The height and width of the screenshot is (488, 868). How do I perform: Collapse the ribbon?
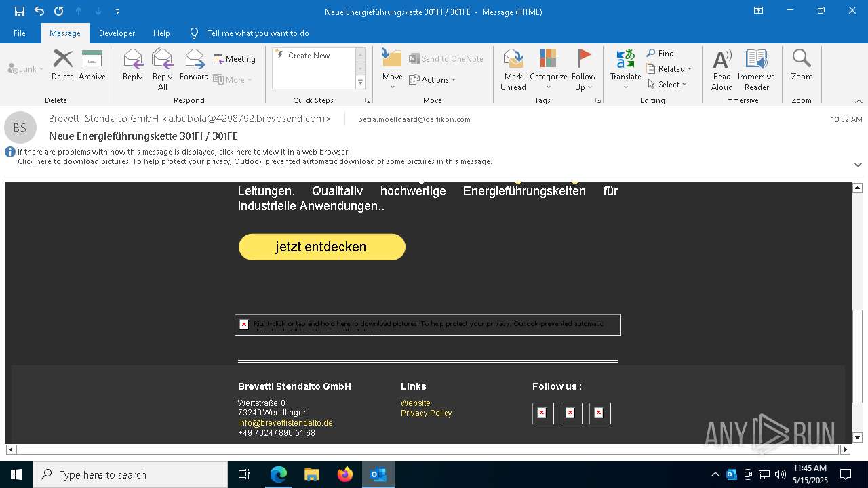(859, 101)
